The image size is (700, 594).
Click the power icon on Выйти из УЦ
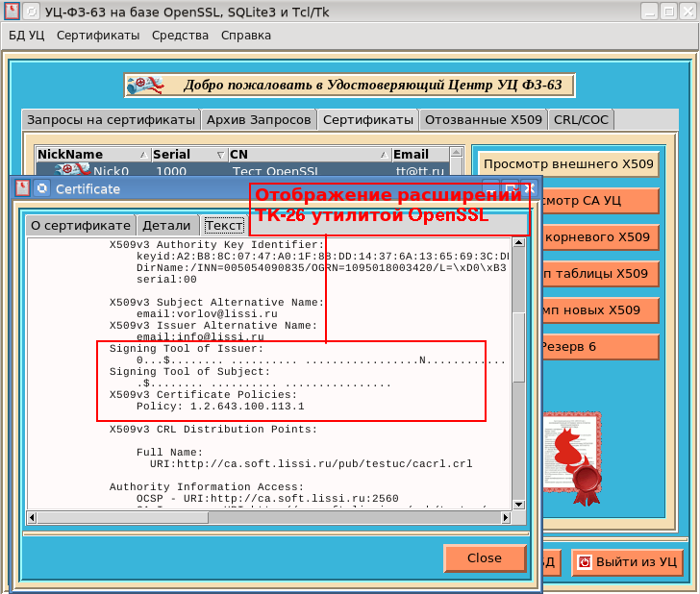pyautogui.click(x=585, y=562)
